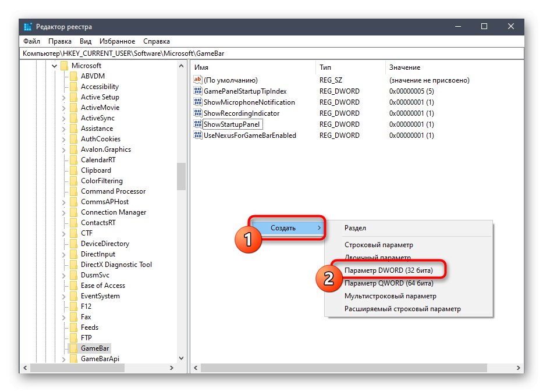The height and width of the screenshot is (392, 543).
Task: Click tree pane scroll-down arrow
Action: 181,358
